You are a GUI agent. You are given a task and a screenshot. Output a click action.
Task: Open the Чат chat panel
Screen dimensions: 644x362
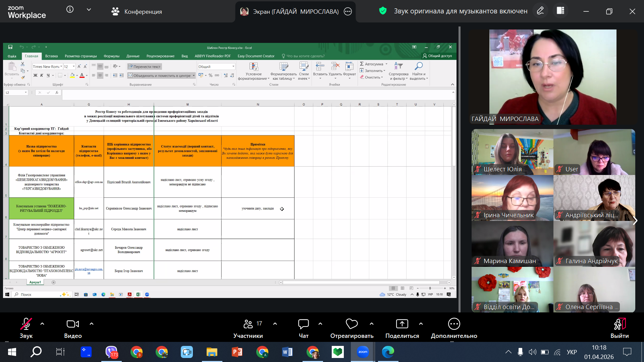(x=304, y=328)
